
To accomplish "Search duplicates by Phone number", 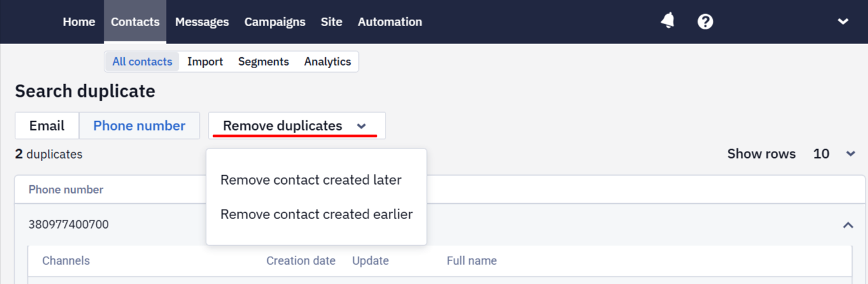I will click(x=139, y=125).
